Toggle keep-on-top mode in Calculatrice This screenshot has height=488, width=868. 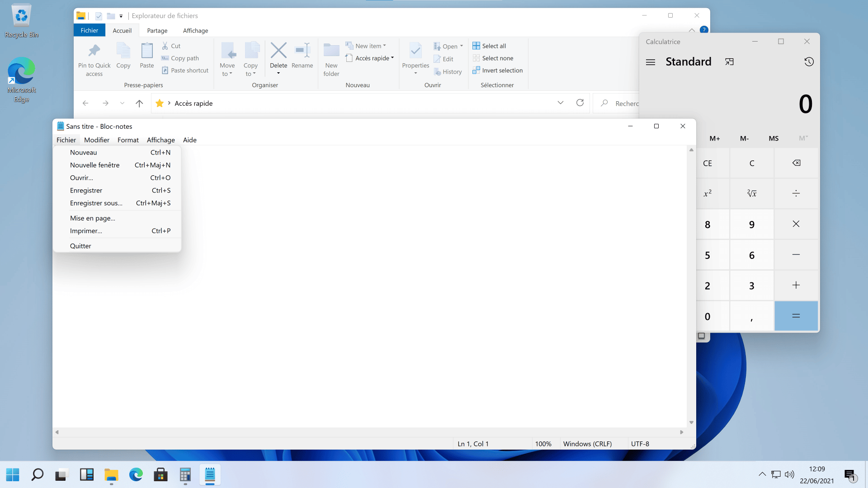point(729,61)
